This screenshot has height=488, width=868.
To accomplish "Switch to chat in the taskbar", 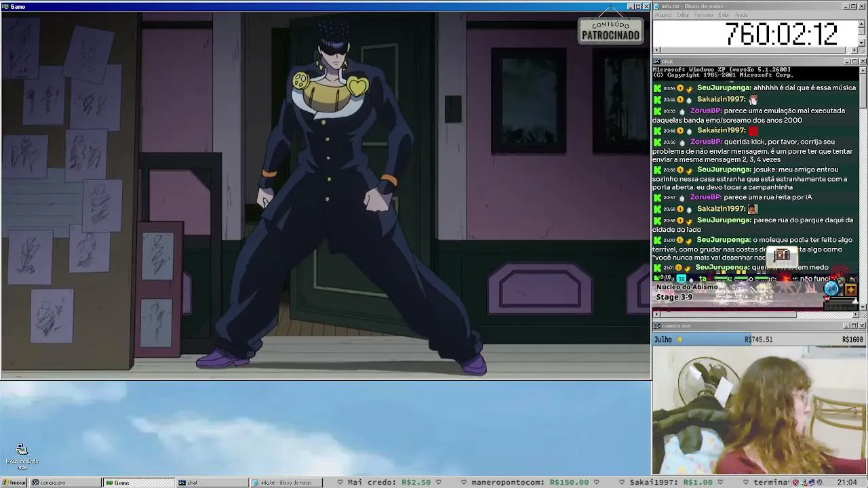I will 212,483.
